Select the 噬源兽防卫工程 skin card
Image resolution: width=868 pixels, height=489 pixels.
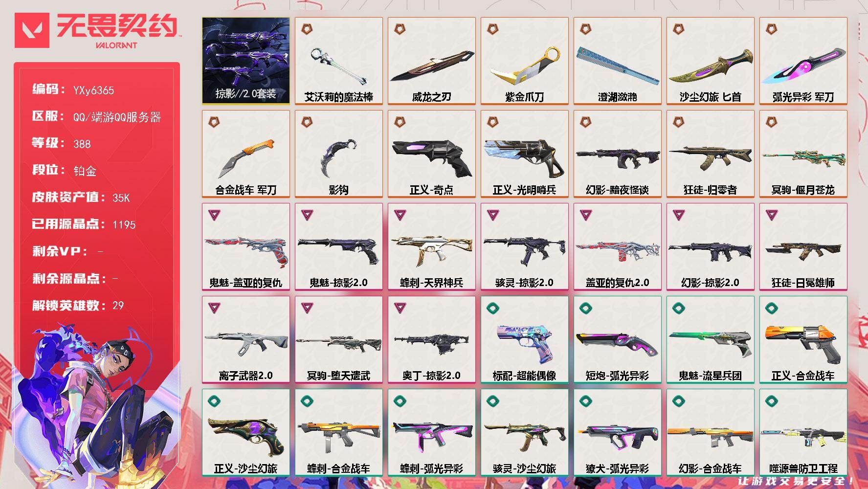coord(803,433)
